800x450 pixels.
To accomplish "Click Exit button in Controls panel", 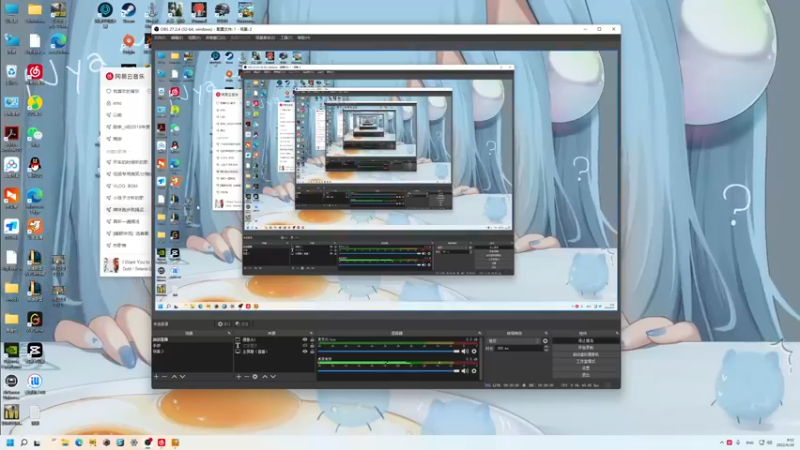I will [x=586, y=374].
